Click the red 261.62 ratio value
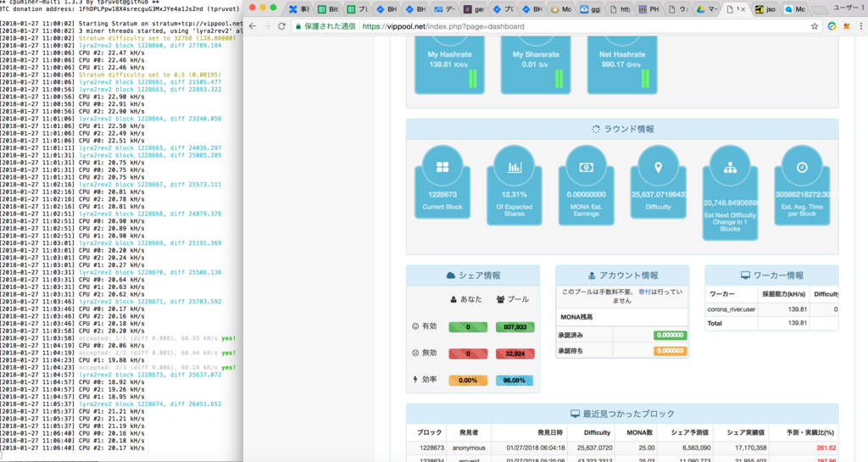This screenshot has height=462, width=868. pyautogui.click(x=826, y=448)
